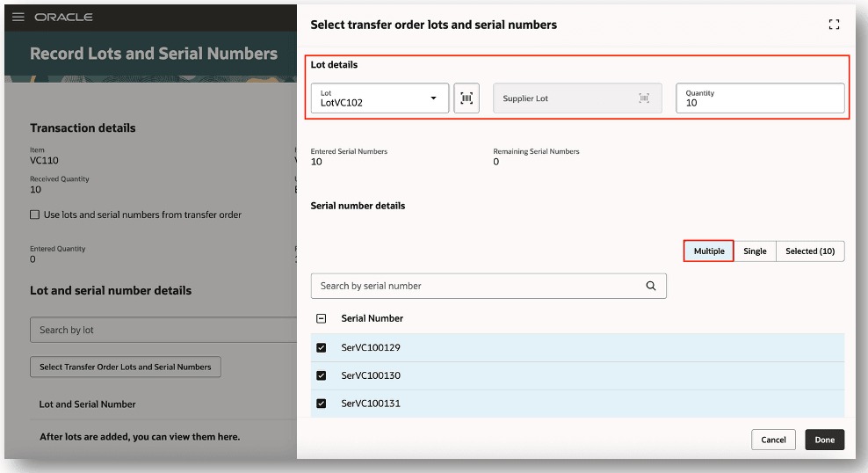Enable Use lots and serial numbers from transfer order
Screen dimensions: 868x473
(x=35, y=215)
